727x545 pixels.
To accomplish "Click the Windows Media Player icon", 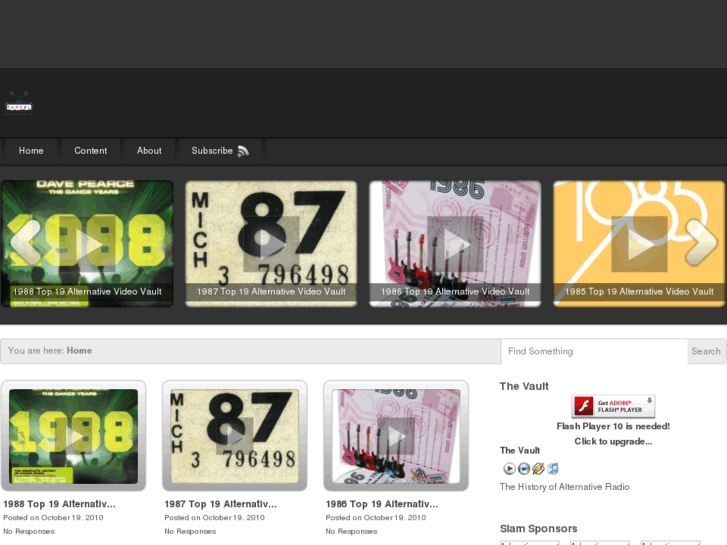I will pos(524,468).
